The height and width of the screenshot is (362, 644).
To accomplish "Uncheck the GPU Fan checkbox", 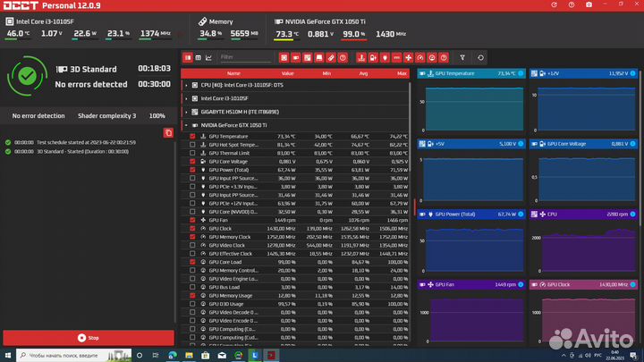I will click(192, 220).
